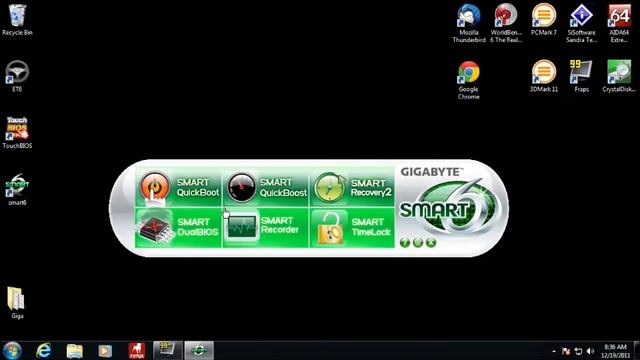Open SMART QuickBoost gauge tile
The image size is (640, 360).
(266, 187)
